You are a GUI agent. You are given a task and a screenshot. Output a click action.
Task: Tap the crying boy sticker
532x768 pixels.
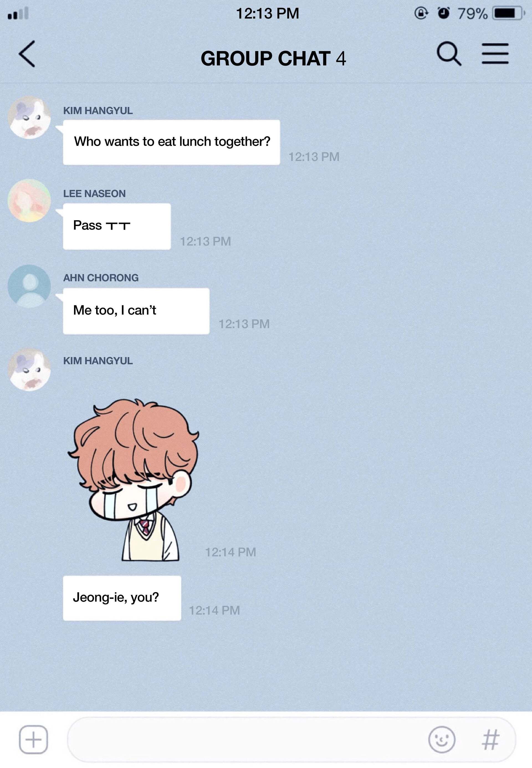[x=133, y=480]
